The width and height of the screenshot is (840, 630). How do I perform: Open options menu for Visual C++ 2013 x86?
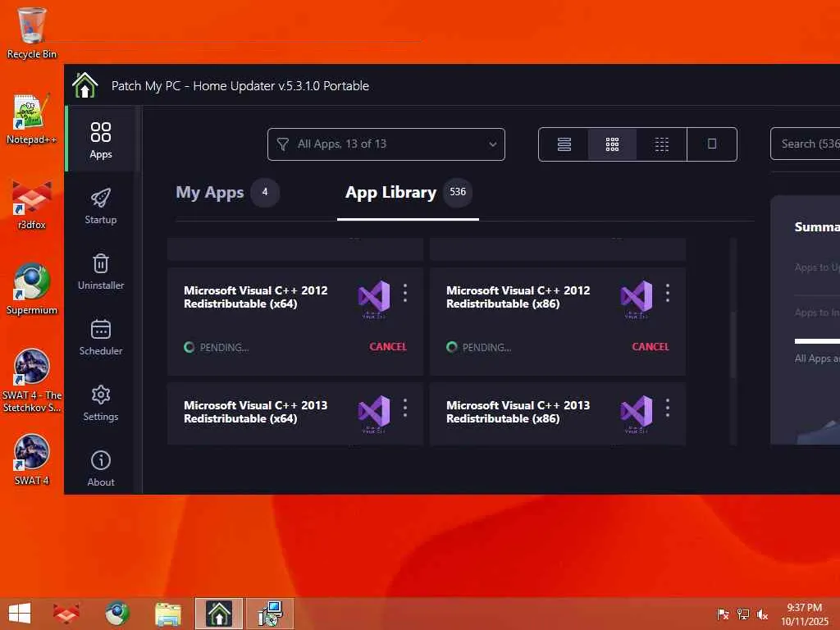(x=668, y=409)
